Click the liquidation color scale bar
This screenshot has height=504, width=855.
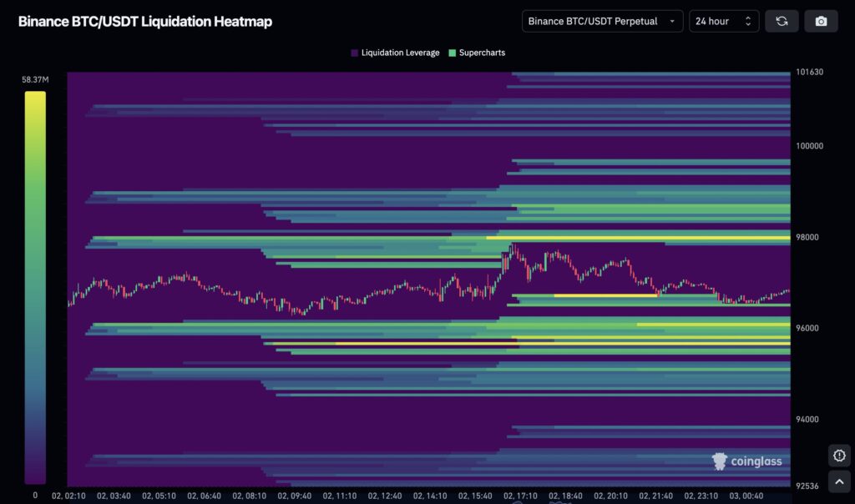pos(35,287)
